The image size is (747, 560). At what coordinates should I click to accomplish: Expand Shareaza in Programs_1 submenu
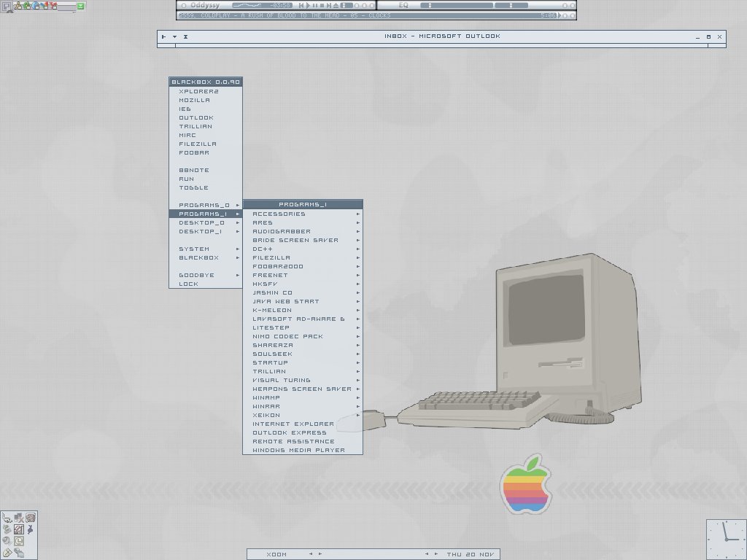[303, 345]
